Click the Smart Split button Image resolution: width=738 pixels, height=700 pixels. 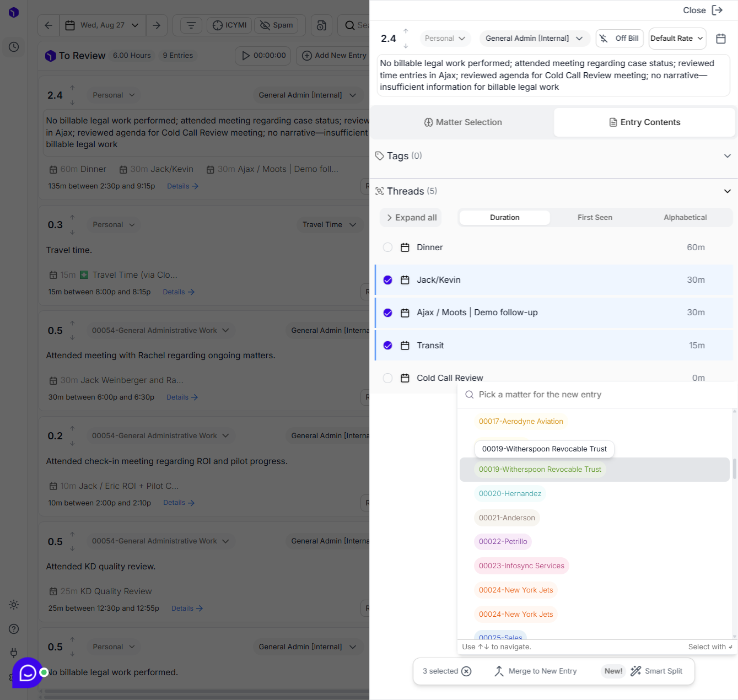point(656,671)
